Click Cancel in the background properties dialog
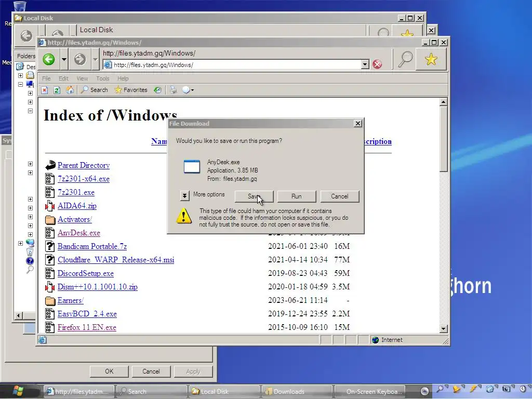Screen dimensions: 532x399 [x=151, y=371]
